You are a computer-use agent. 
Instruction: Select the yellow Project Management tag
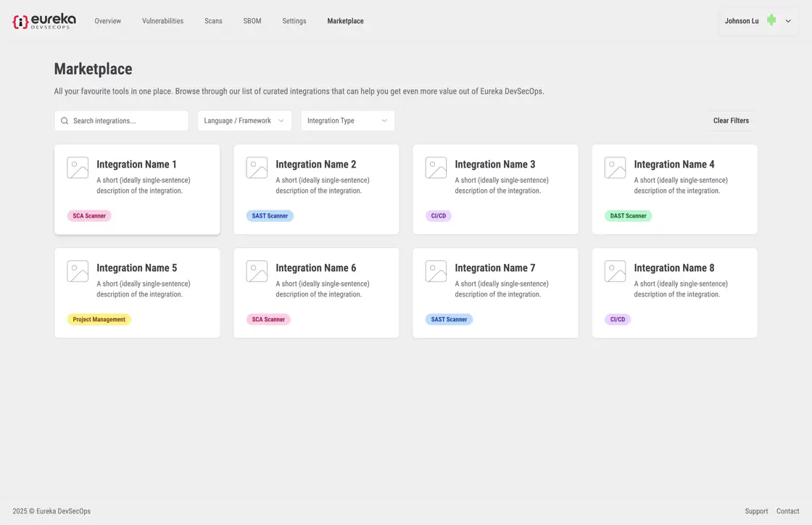(x=99, y=320)
